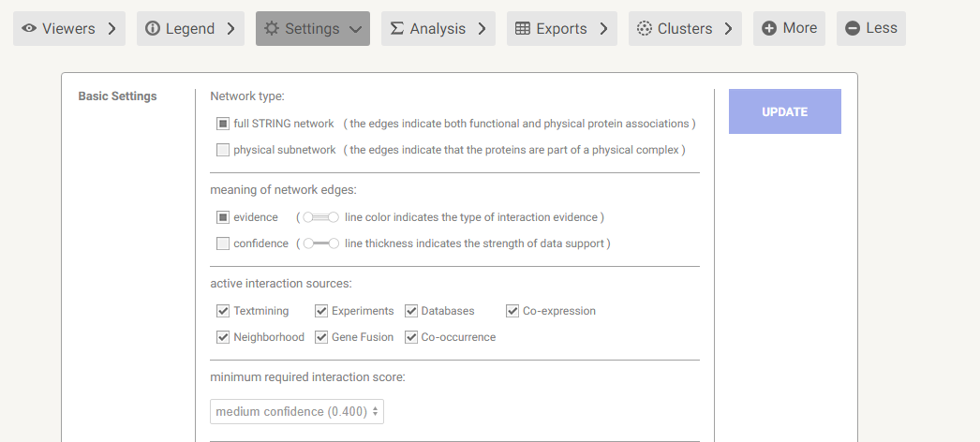Switch to the Exports tab
This screenshot has width=980, height=442.
[x=562, y=29]
